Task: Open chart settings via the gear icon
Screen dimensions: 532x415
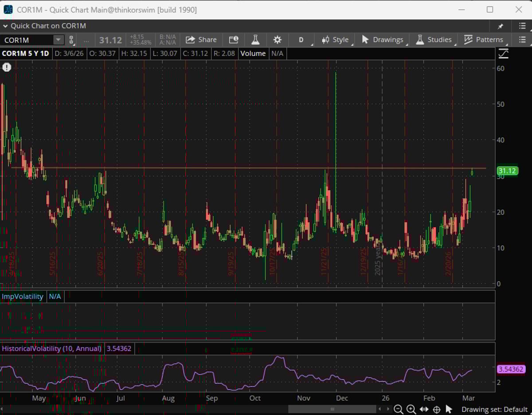Action: coord(277,39)
